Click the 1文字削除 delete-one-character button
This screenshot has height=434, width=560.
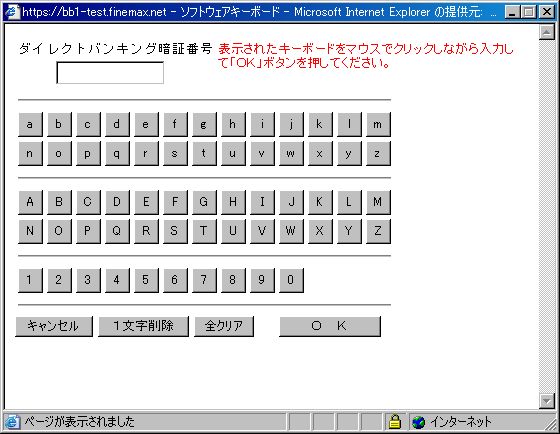click(x=143, y=326)
